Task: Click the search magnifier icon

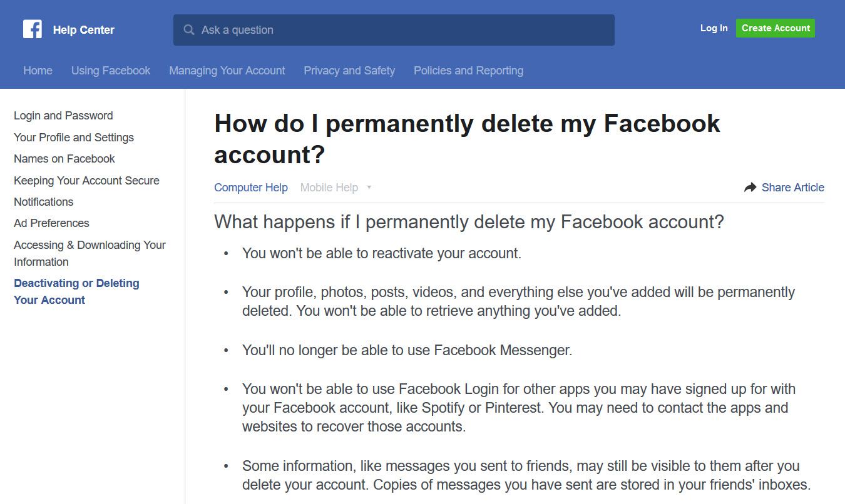Action: (x=188, y=29)
